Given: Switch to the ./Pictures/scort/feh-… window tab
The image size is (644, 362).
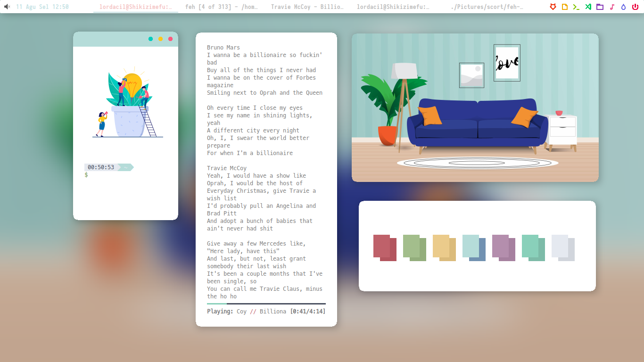Looking at the screenshot, I should (487, 7).
